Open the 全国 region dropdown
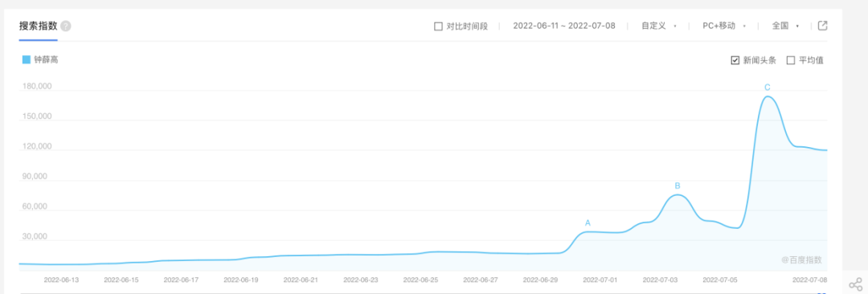868x294 pixels. click(785, 26)
